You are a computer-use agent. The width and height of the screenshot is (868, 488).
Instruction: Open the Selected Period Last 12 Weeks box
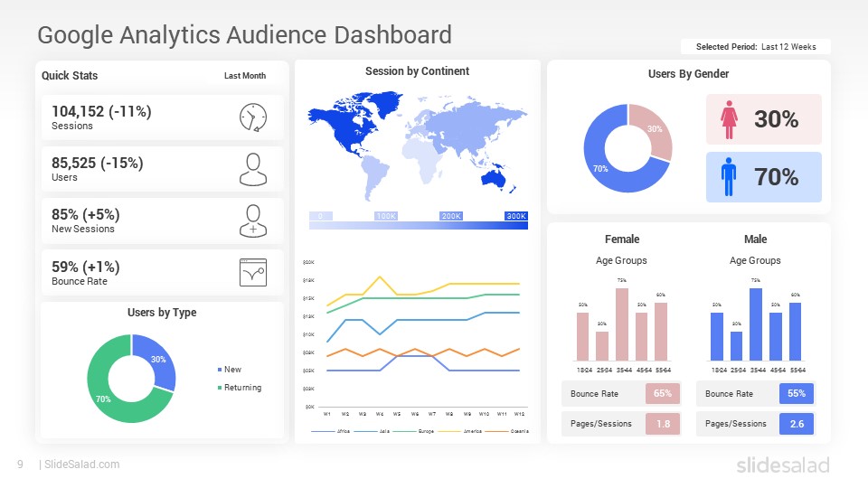[756, 46]
